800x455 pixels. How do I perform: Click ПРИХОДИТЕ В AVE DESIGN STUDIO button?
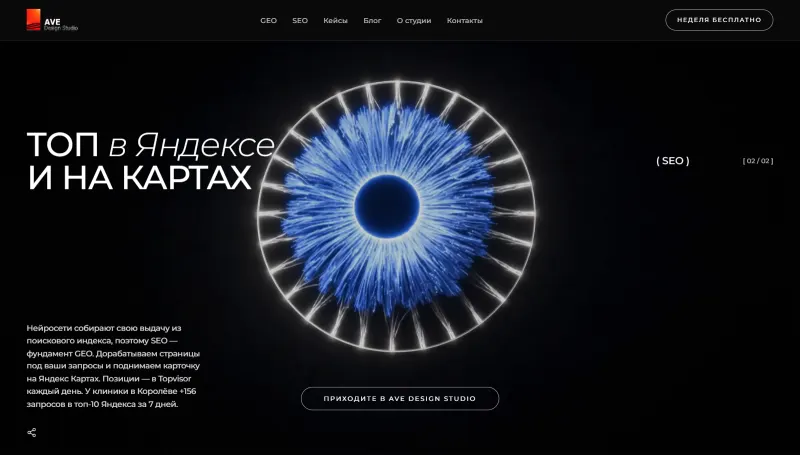click(399, 398)
